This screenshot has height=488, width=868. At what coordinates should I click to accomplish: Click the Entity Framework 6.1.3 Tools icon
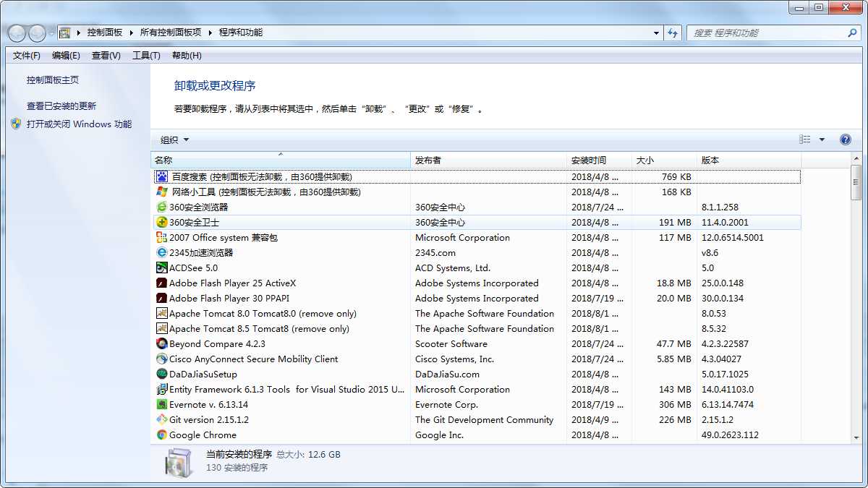162,389
